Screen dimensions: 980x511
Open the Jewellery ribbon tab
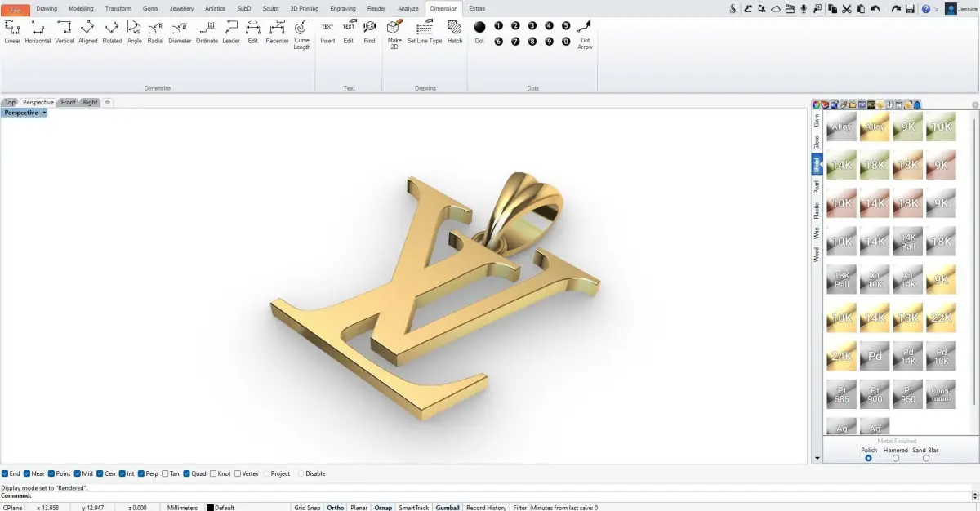[181, 8]
